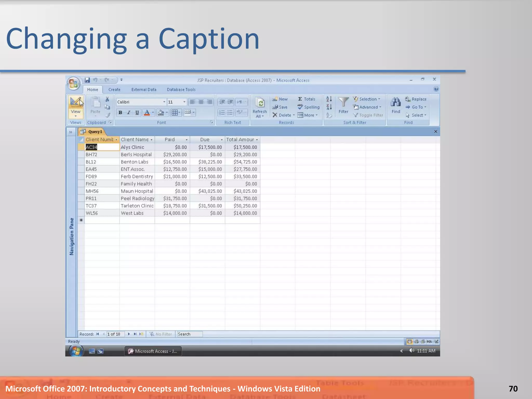This screenshot has height=399, width=532.
Task: Switch to SQL View in status bar
Action: click(429, 342)
